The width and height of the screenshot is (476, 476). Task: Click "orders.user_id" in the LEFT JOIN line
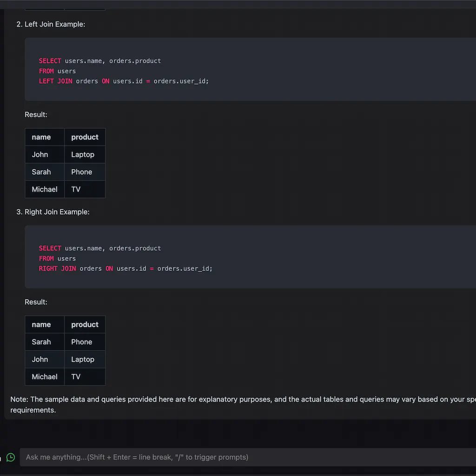[x=181, y=81]
